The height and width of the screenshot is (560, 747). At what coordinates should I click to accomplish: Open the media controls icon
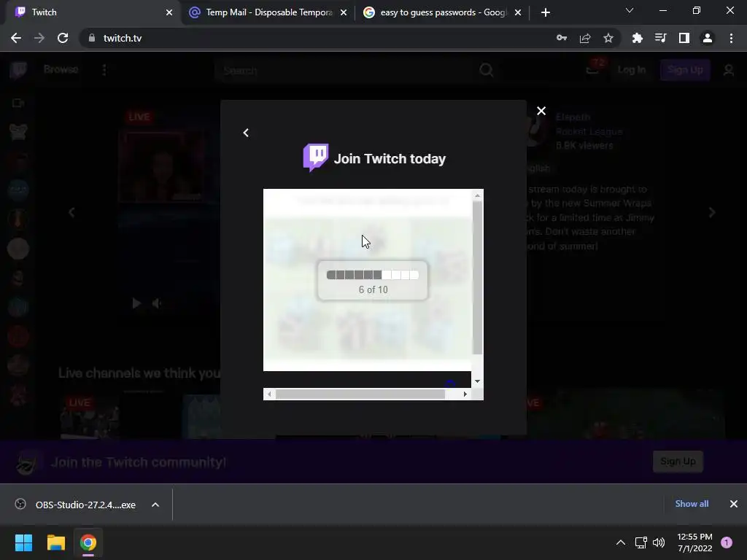(660, 38)
